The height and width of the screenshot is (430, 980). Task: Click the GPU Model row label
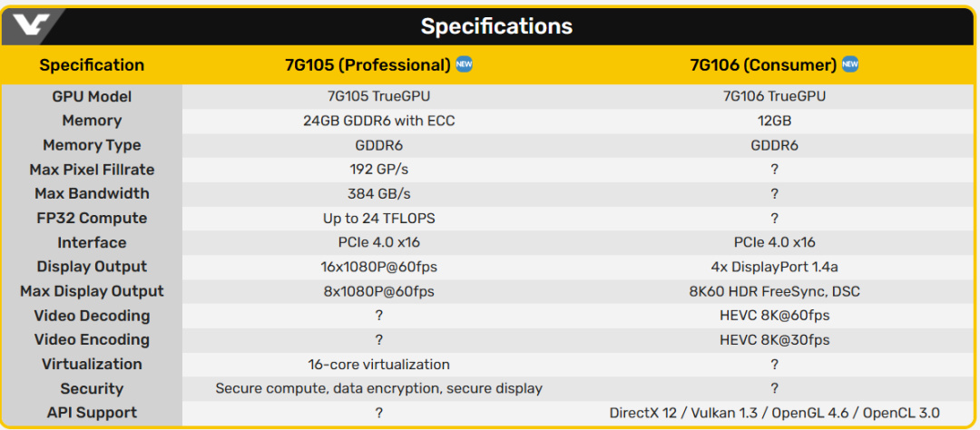[x=92, y=96]
